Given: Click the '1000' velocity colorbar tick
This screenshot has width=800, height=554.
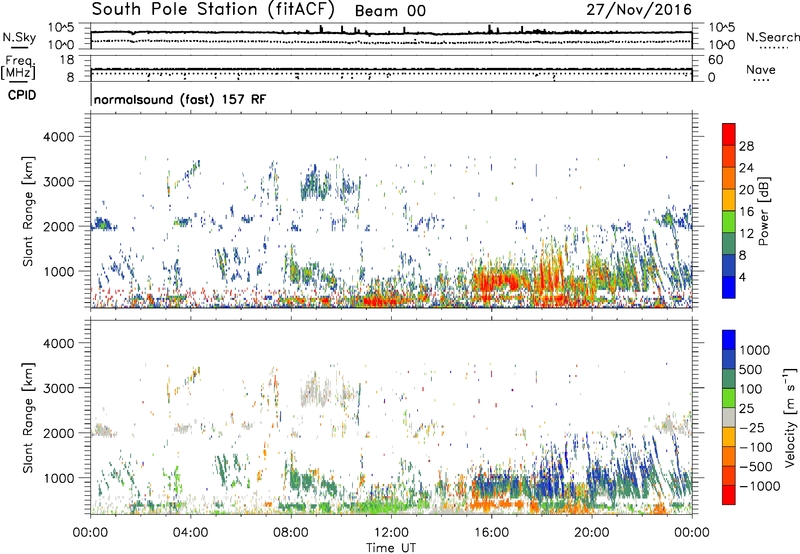Looking at the screenshot, I should [x=755, y=350].
